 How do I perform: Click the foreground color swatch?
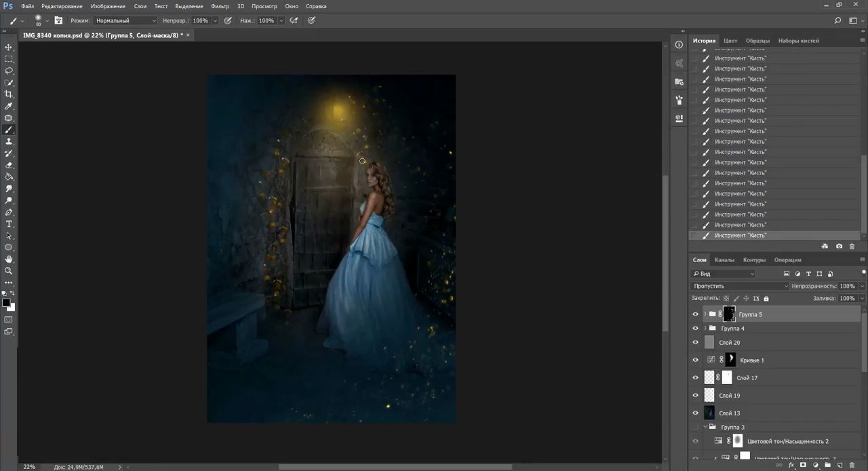(6, 303)
